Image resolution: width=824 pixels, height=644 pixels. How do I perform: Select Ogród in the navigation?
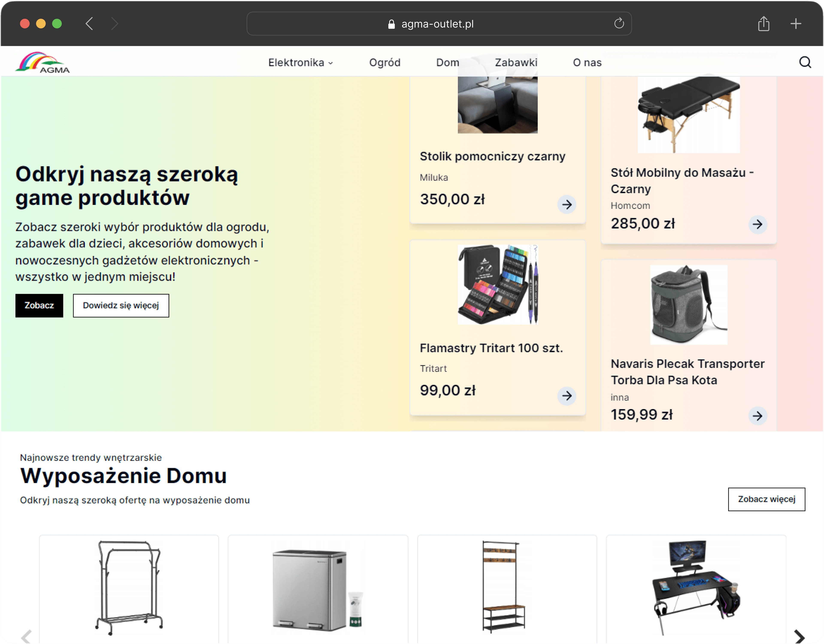385,62
